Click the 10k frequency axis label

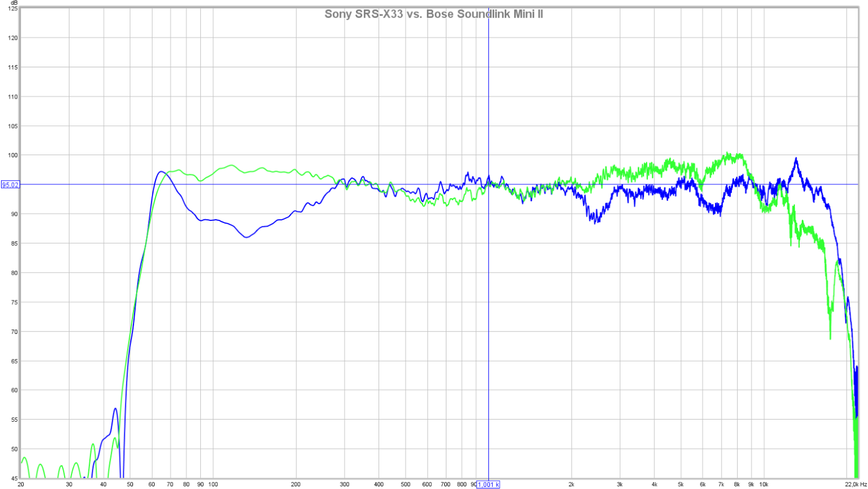tap(764, 484)
